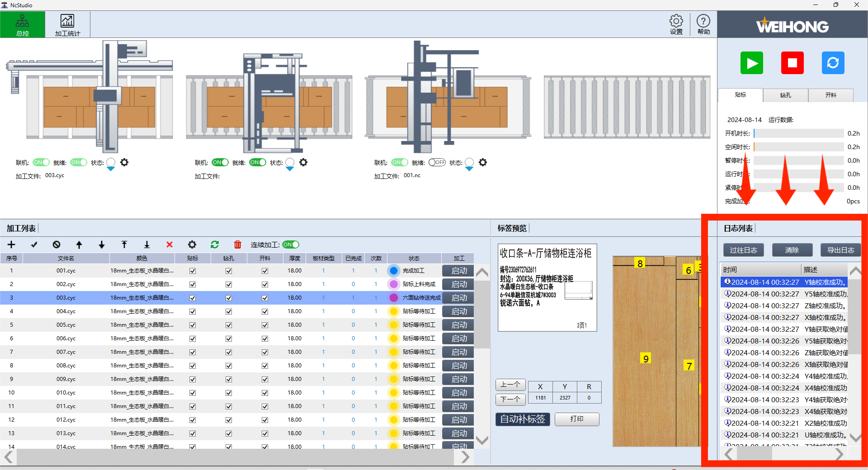Image resolution: width=868 pixels, height=470 pixels.
Task: Click the blue refresh cycle button
Action: tap(833, 63)
